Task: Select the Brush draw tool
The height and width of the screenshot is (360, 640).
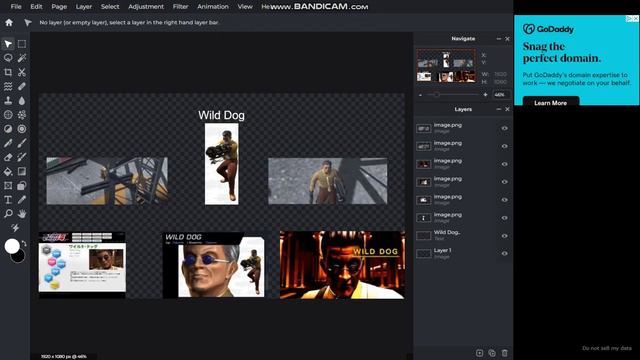Action: pyautogui.click(x=22, y=143)
